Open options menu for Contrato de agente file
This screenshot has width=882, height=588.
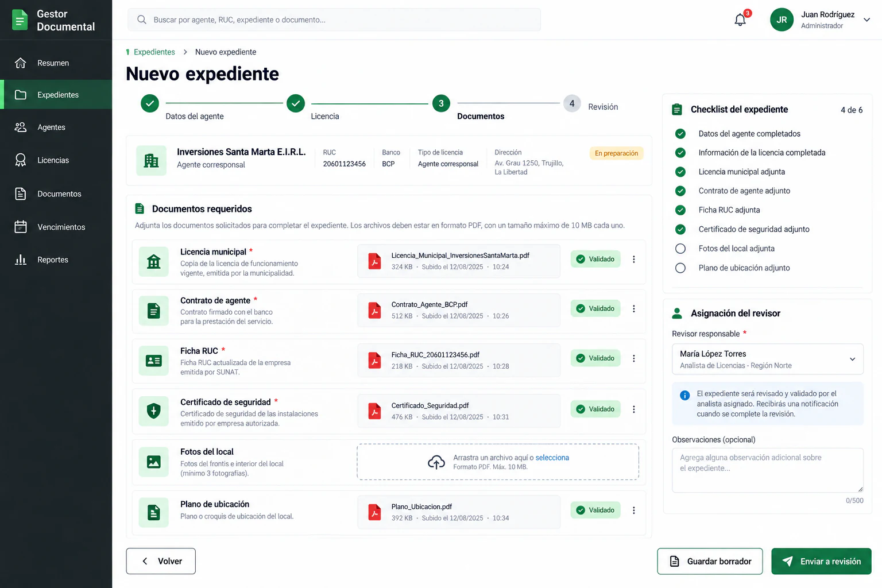634,308
